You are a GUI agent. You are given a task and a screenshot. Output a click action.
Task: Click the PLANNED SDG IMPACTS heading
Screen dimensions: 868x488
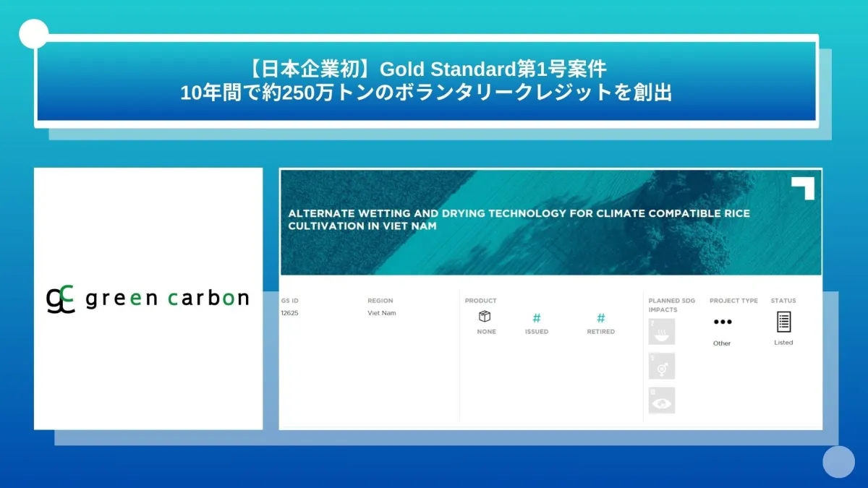pos(671,305)
